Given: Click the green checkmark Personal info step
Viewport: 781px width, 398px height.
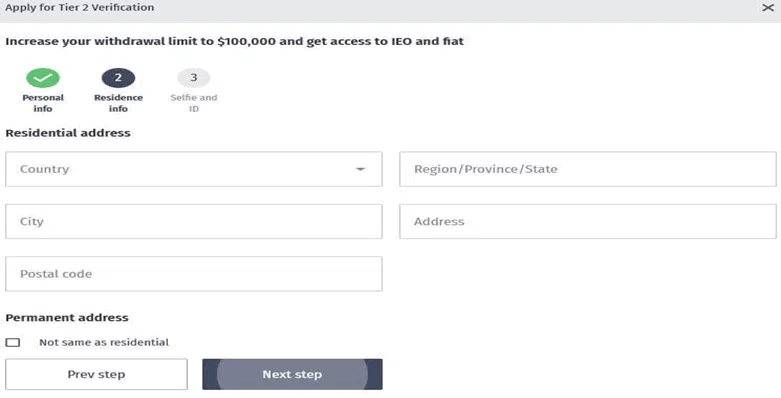Looking at the screenshot, I should coord(43,78).
